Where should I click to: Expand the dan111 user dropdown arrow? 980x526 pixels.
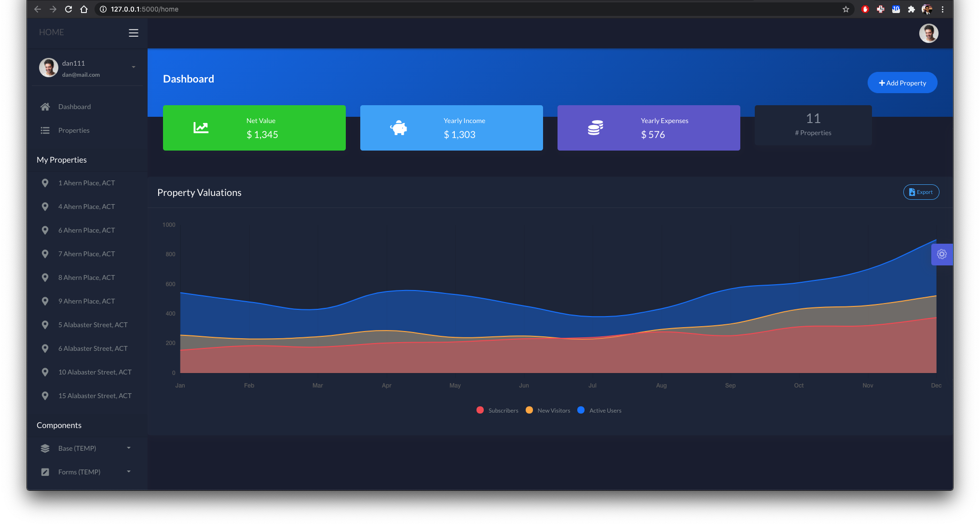tap(134, 67)
